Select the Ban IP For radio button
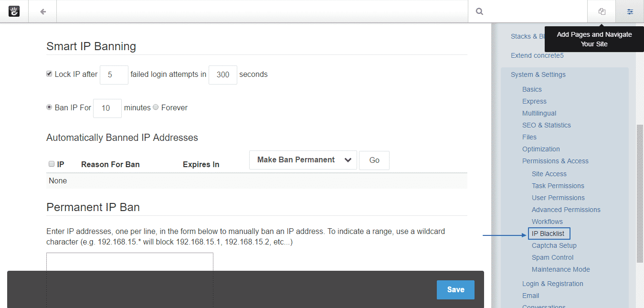Viewport: 644px width, 308px height. click(49, 107)
